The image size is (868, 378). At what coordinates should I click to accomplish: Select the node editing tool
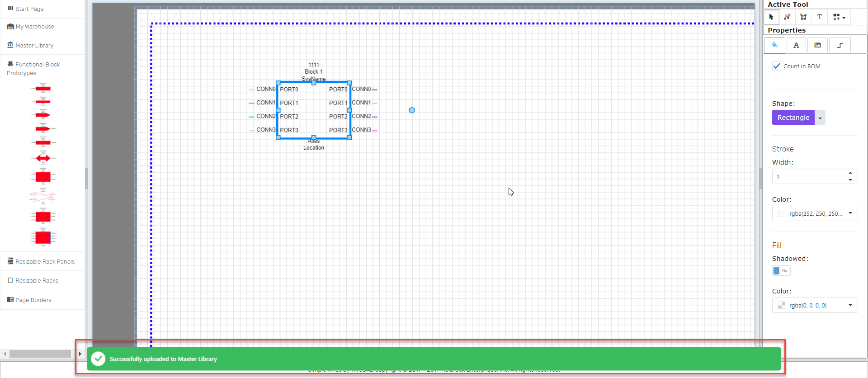(x=803, y=17)
